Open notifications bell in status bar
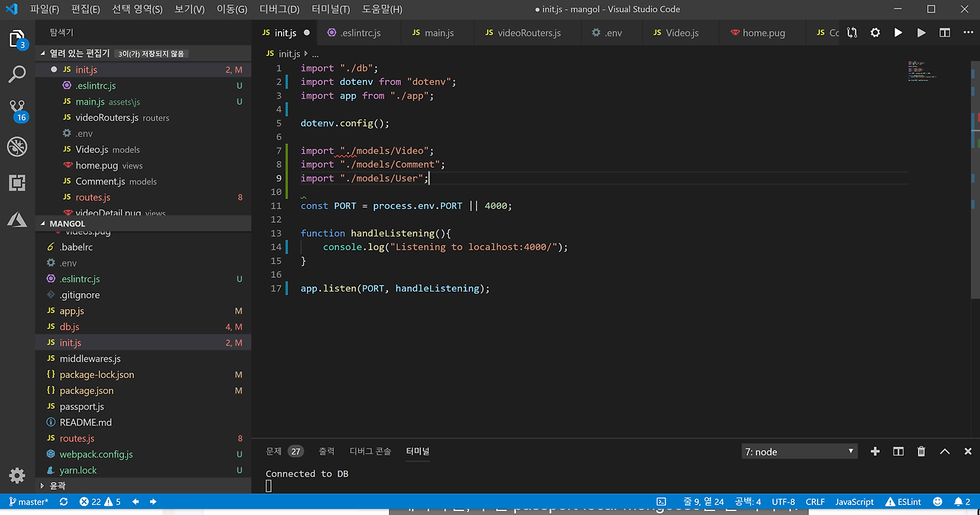980x515 pixels. click(962, 502)
